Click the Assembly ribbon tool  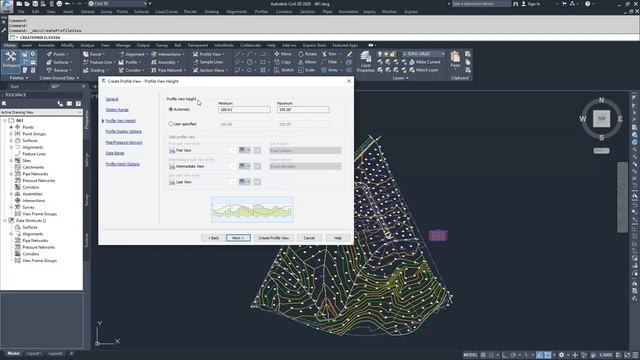click(x=165, y=62)
